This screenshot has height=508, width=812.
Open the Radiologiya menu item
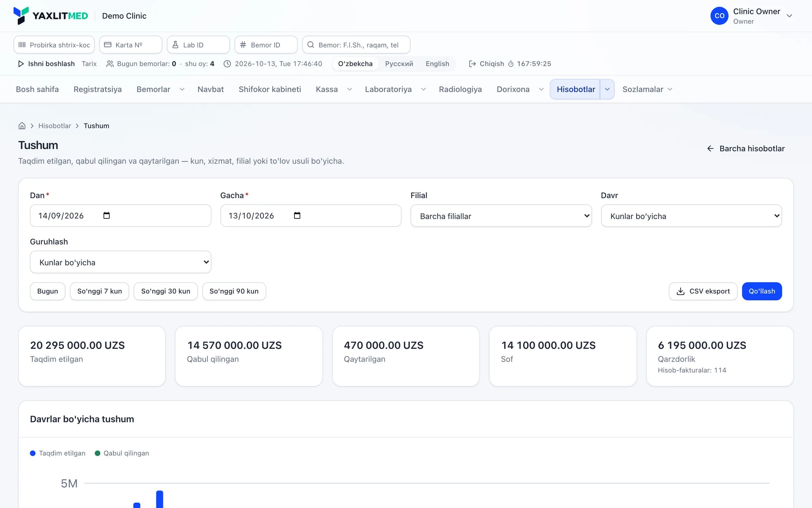click(x=460, y=89)
